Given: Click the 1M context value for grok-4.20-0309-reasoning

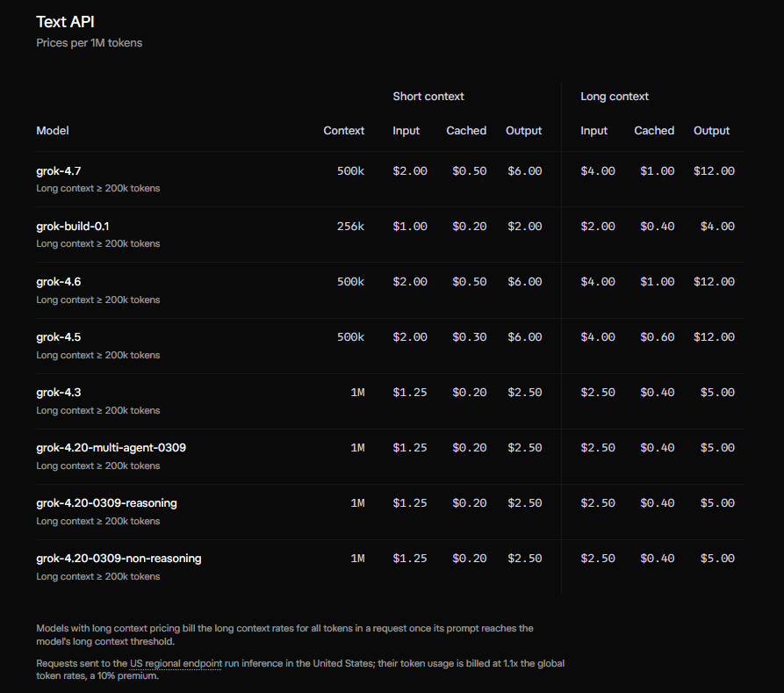Looking at the screenshot, I should point(357,503).
